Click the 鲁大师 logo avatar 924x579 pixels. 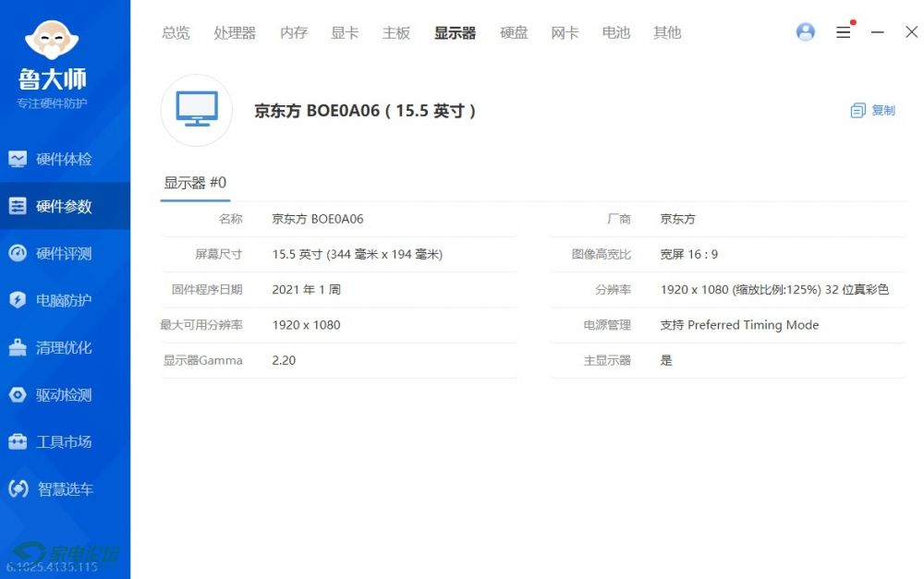point(52,40)
